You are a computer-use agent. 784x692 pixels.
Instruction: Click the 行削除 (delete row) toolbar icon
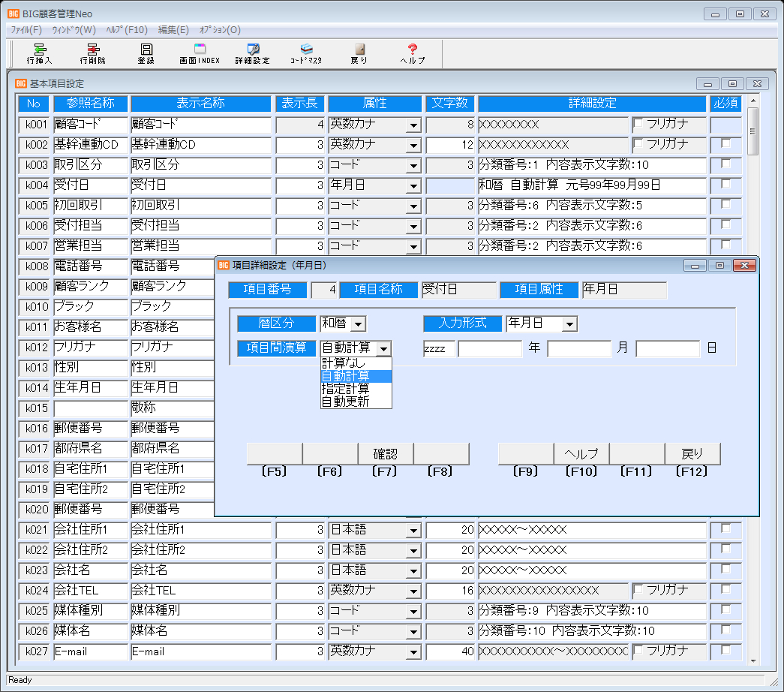[92, 53]
